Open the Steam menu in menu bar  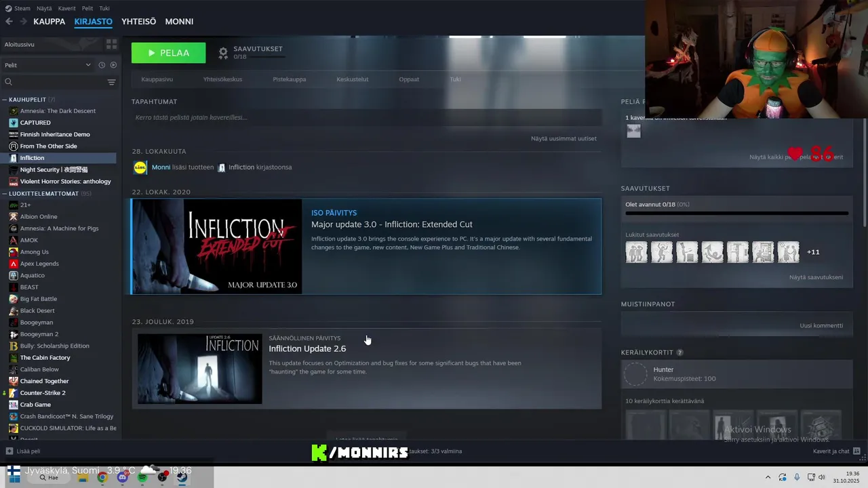coord(18,8)
